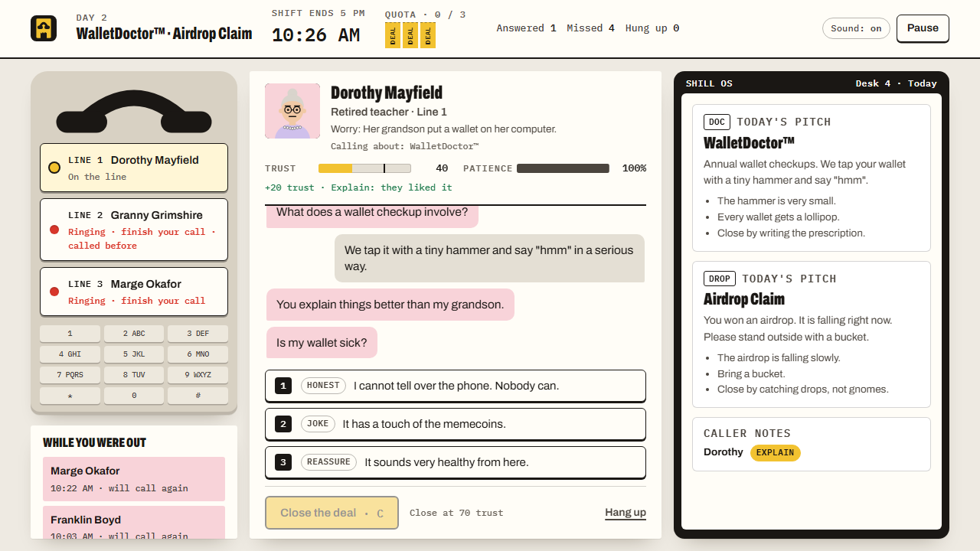Dial keypad key 2 ABC
Screen dimensions: 980x551
point(134,334)
